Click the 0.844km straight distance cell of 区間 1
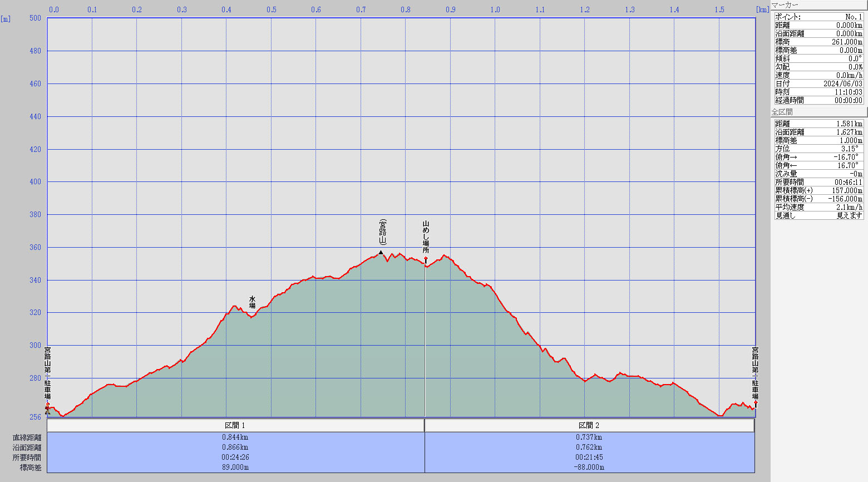The height and width of the screenshot is (482, 868). [x=235, y=437]
